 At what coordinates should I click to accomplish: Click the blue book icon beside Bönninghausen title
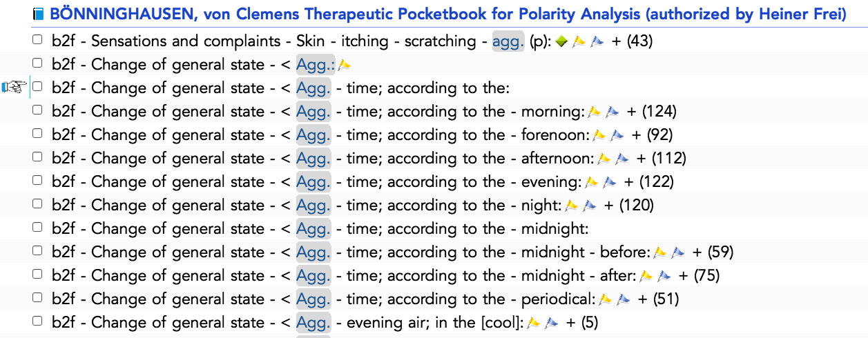point(38,14)
